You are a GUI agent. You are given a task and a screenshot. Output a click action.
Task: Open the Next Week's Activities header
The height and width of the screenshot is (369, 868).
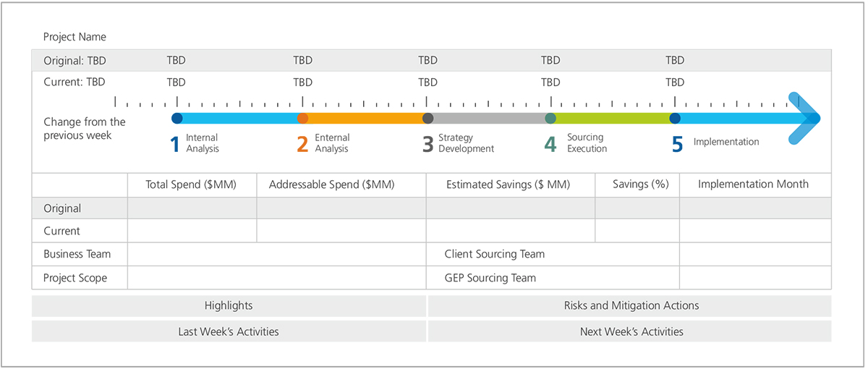tap(630, 331)
